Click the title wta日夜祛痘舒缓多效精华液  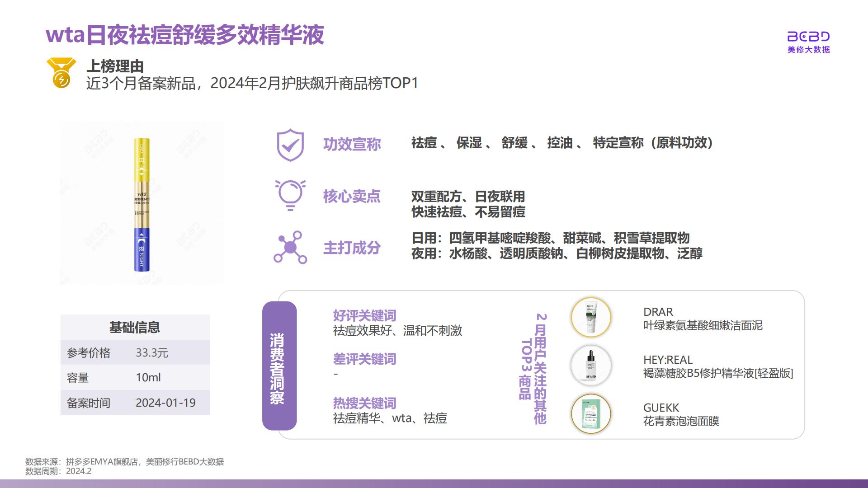point(185,35)
